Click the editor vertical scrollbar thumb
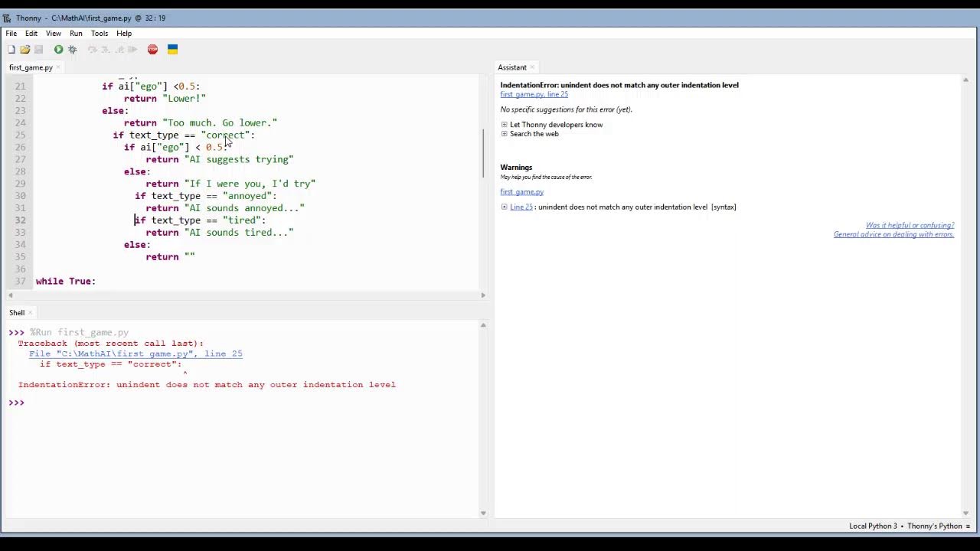Image resolution: width=980 pixels, height=551 pixels. [x=482, y=153]
